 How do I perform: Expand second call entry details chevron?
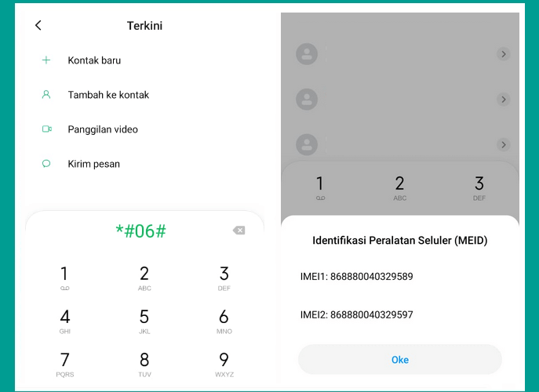[x=503, y=100]
